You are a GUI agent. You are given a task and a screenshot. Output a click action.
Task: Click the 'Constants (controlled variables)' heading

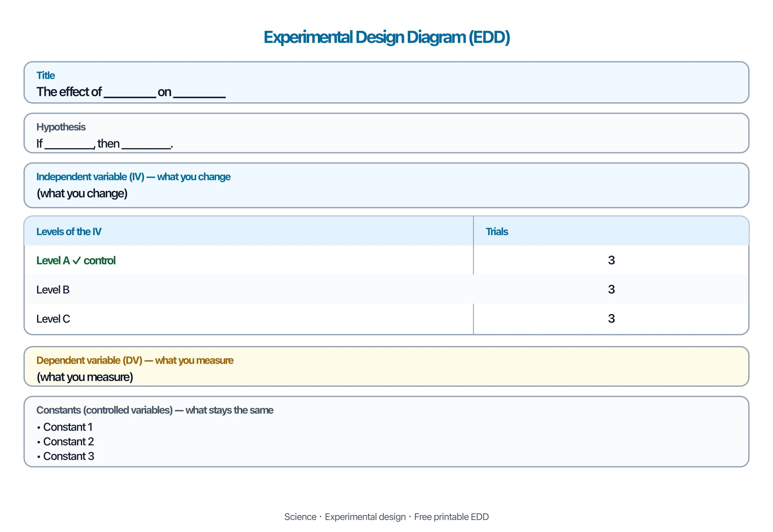pos(155,410)
